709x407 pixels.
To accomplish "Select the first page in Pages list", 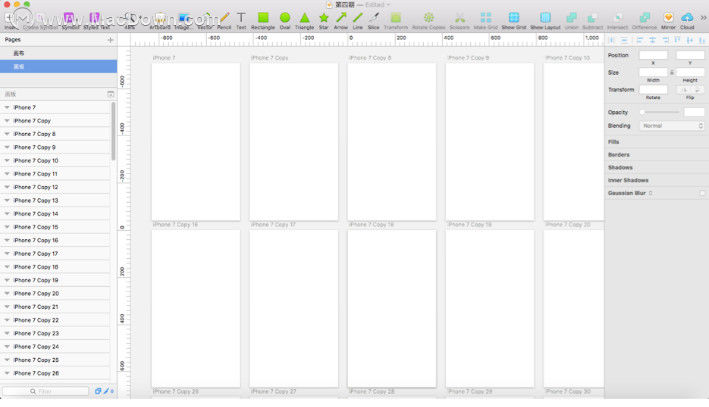I will [x=58, y=53].
